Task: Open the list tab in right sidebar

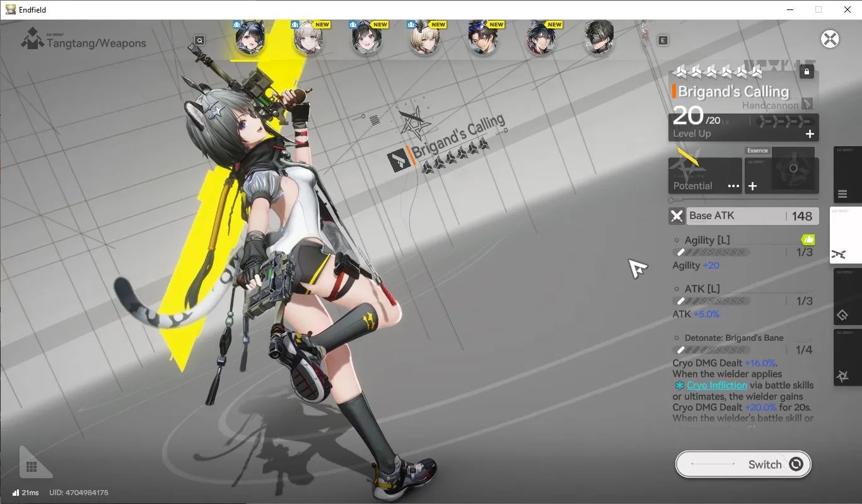Action: coord(847,175)
